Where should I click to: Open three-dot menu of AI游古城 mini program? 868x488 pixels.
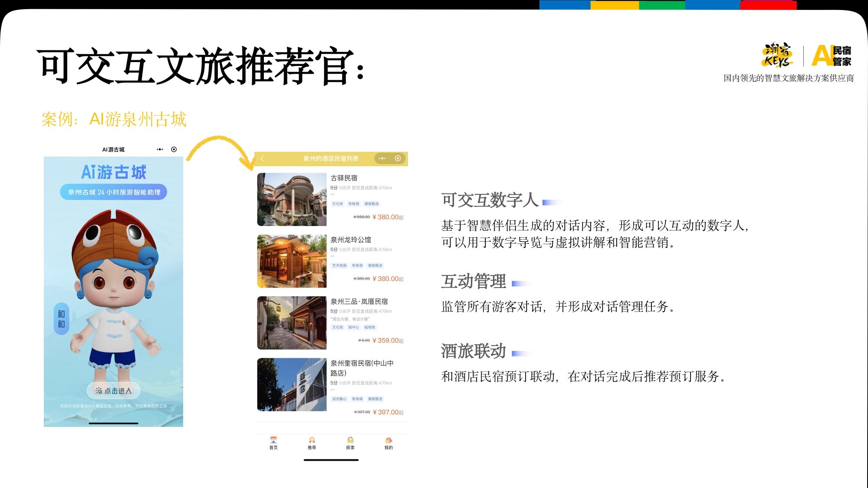pos(160,149)
